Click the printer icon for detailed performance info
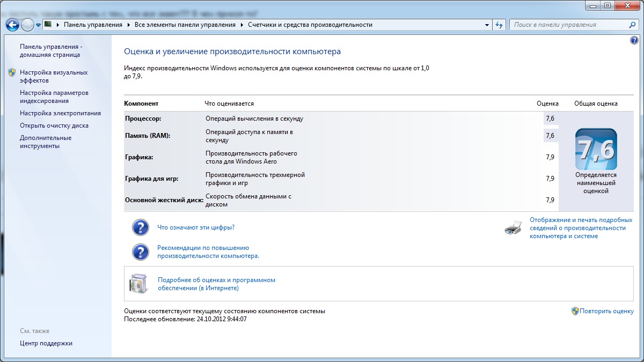 513,228
